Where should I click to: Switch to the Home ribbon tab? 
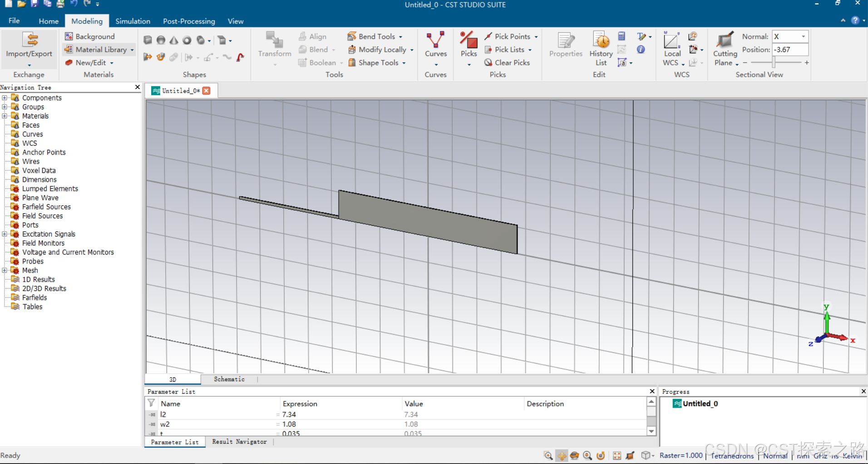pyautogui.click(x=49, y=21)
